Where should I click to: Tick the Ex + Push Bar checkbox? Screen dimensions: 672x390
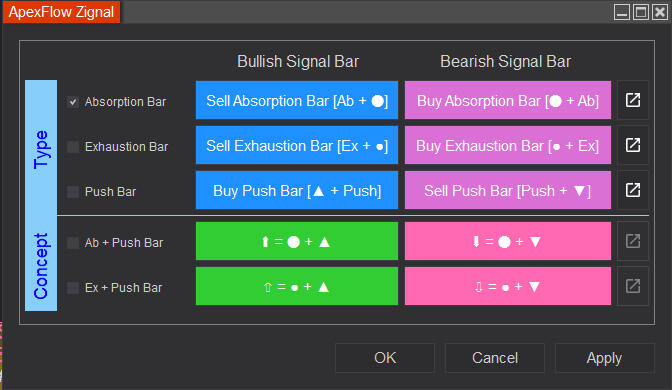(x=73, y=288)
